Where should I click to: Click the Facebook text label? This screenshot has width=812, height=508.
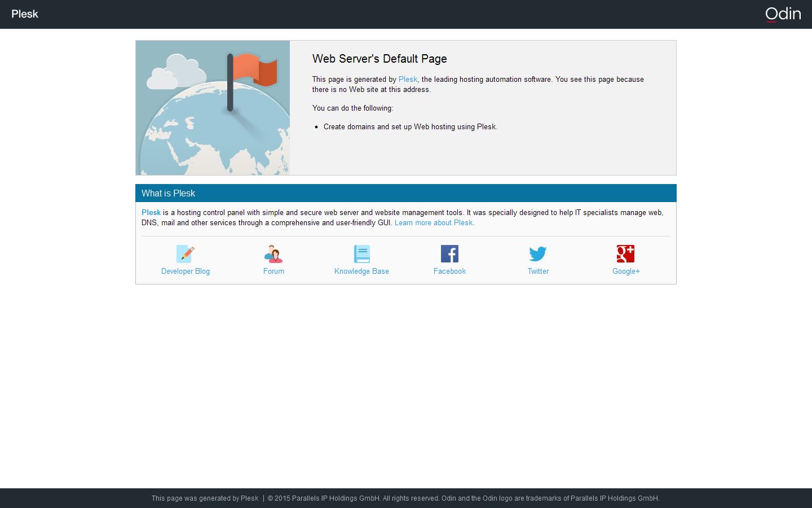449,271
